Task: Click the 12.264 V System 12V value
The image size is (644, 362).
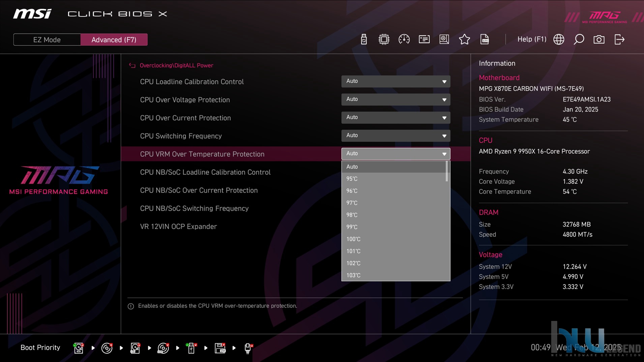Action: click(x=575, y=267)
